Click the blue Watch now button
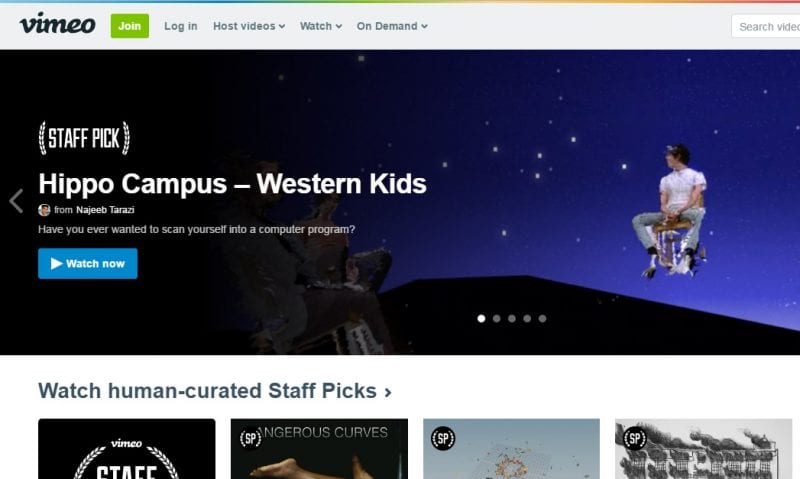This screenshot has height=479, width=800. tap(88, 264)
